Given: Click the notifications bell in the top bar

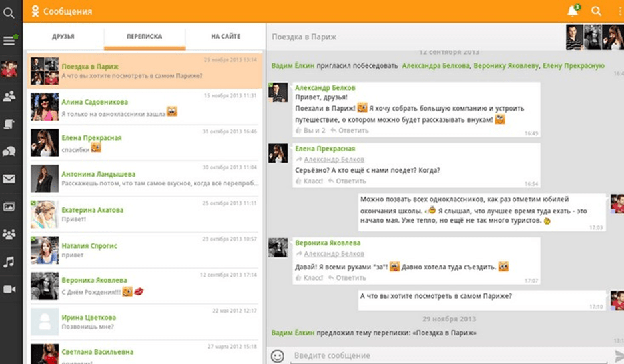Looking at the screenshot, I should click(x=573, y=11).
